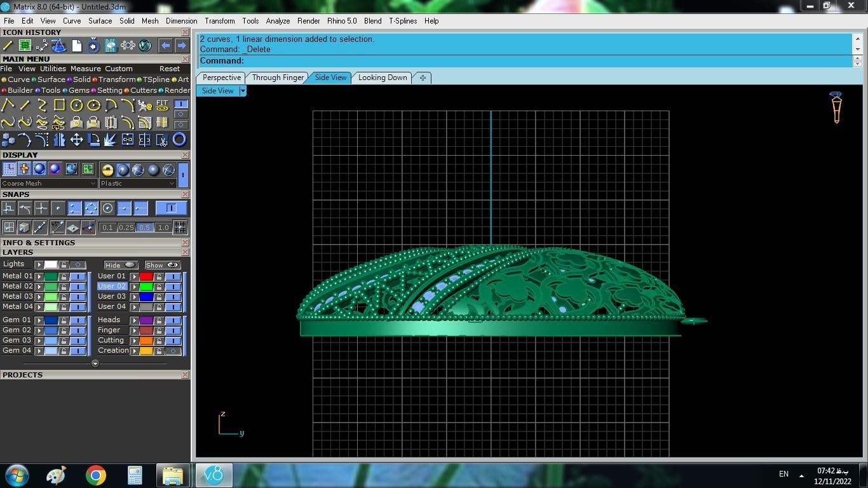Select the Circle from center tool
The height and width of the screenshot is (488, 868).
(76, 105)
